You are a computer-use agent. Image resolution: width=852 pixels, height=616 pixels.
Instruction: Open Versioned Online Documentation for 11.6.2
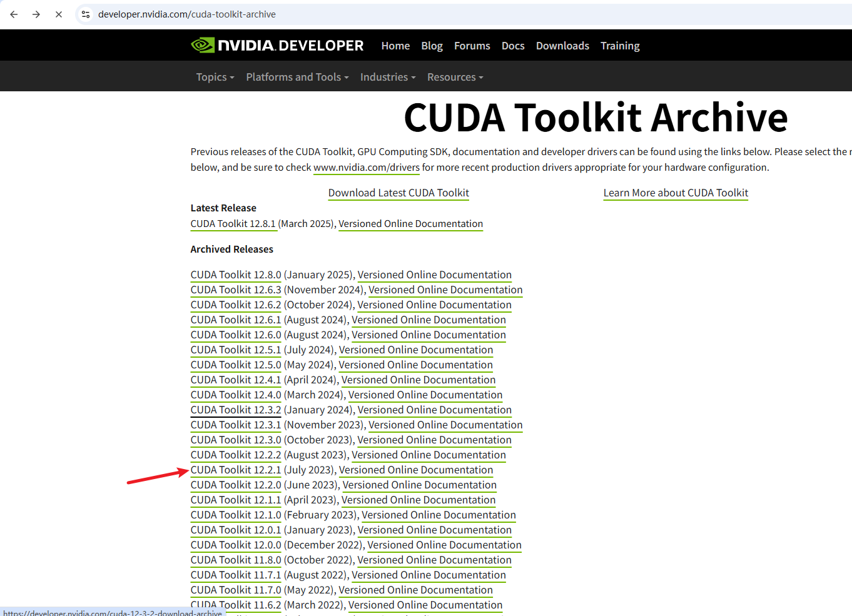point(425,605)
